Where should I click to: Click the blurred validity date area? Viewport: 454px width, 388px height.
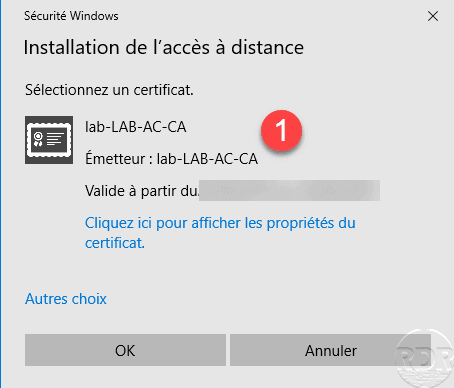[289, 190]
